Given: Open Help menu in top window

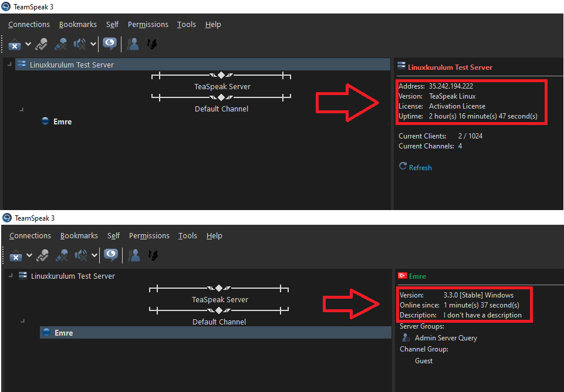Looking at the screenshot, I should (213, 25).
